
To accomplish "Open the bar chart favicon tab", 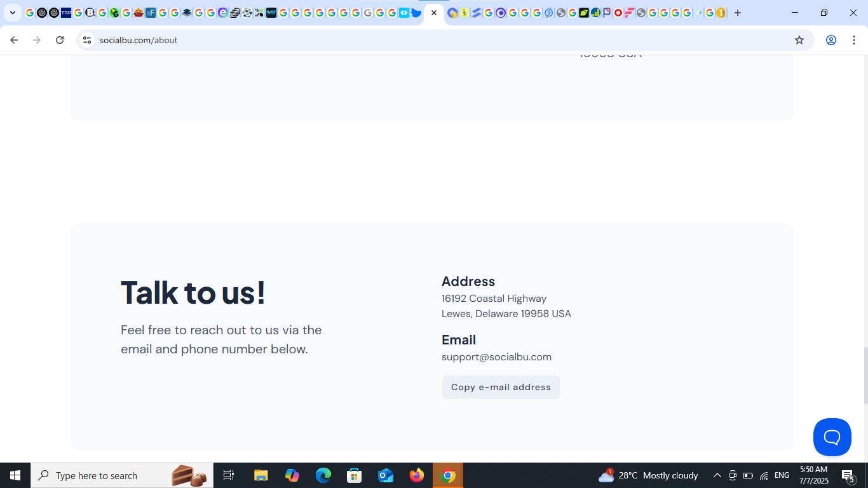I will pos(595,13).
